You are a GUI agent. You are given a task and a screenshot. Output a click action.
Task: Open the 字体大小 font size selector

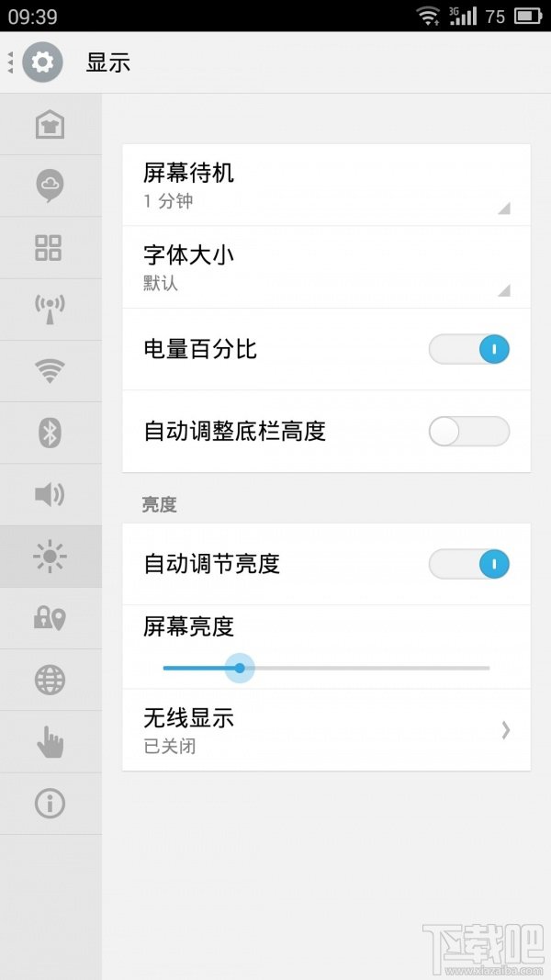tap(326, 267)
